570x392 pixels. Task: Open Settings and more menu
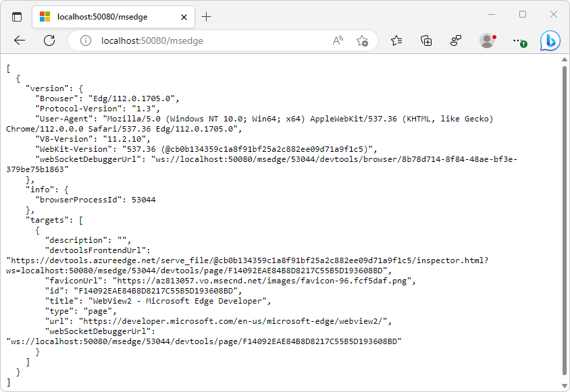coord(517,40)
